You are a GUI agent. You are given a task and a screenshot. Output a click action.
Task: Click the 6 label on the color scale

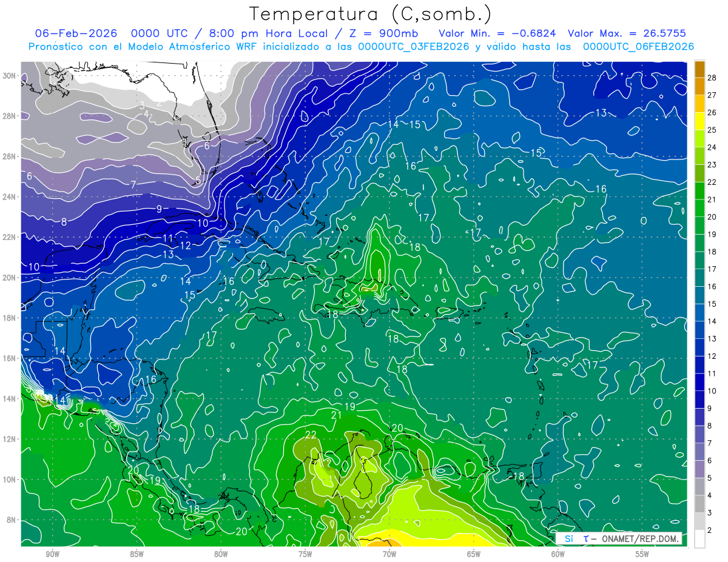point(710,461)
